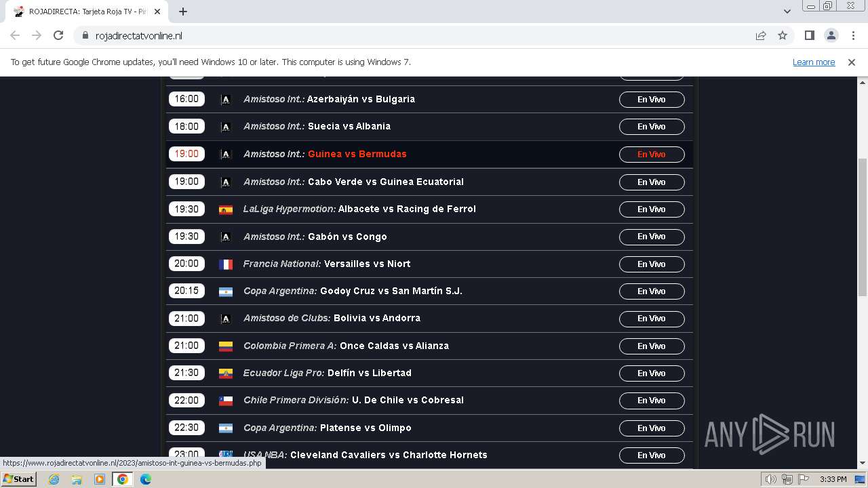This screenshot has height=488, width=868.
Task: View site information lock icon
Action: 85,35
